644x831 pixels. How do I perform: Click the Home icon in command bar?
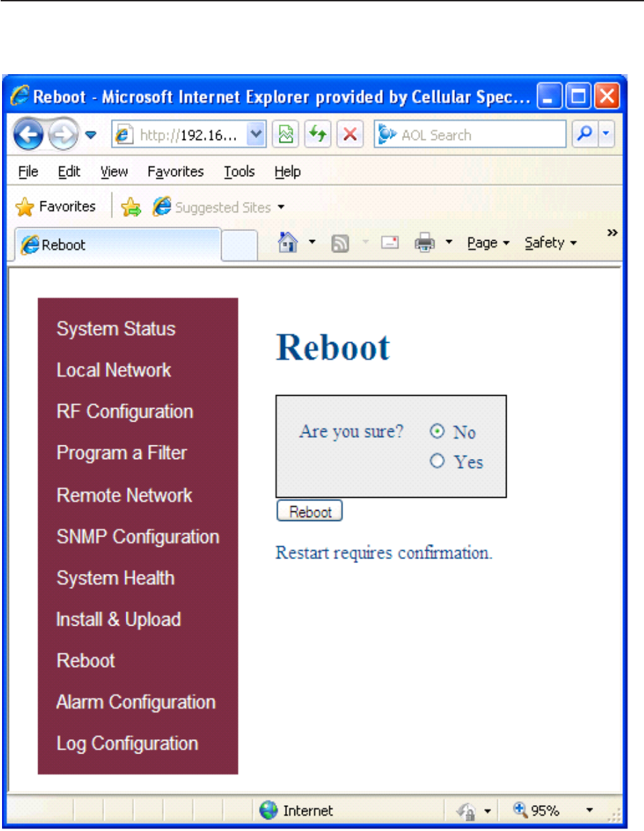(287, 241)
